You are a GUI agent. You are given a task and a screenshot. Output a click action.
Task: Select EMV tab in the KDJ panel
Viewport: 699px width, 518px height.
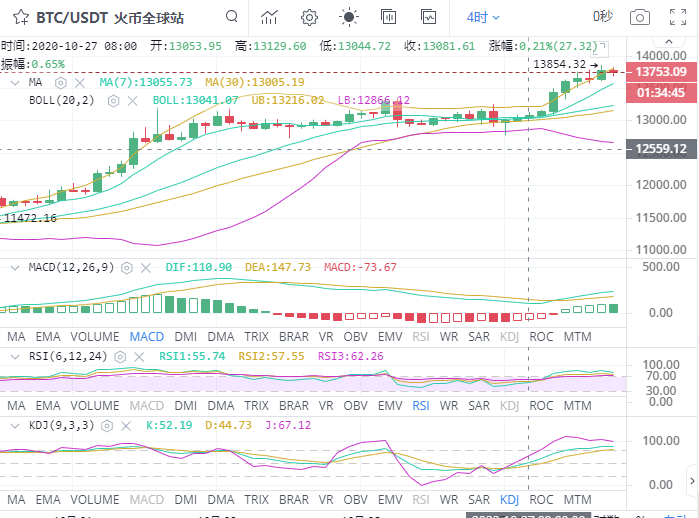(390, 500)
